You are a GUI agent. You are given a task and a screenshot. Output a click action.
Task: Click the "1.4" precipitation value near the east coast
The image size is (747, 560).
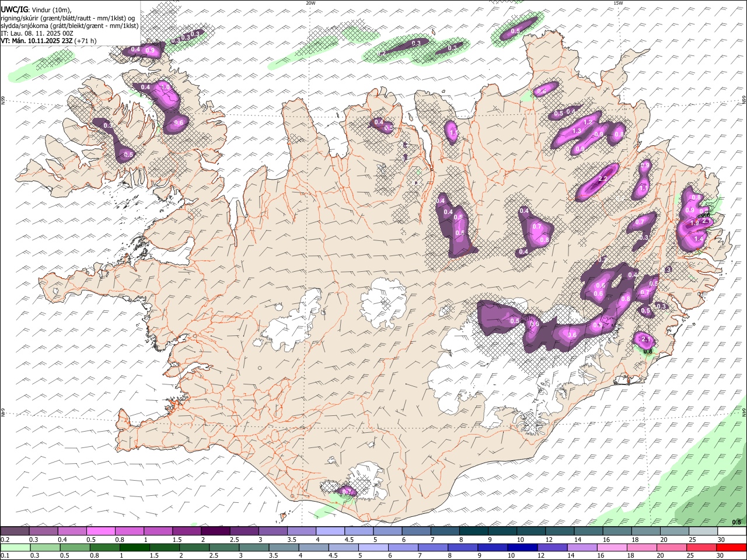699,239
